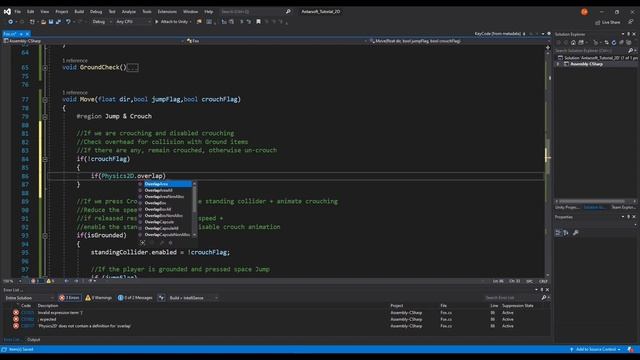Open the Help menu

click(x=209, y=11)
